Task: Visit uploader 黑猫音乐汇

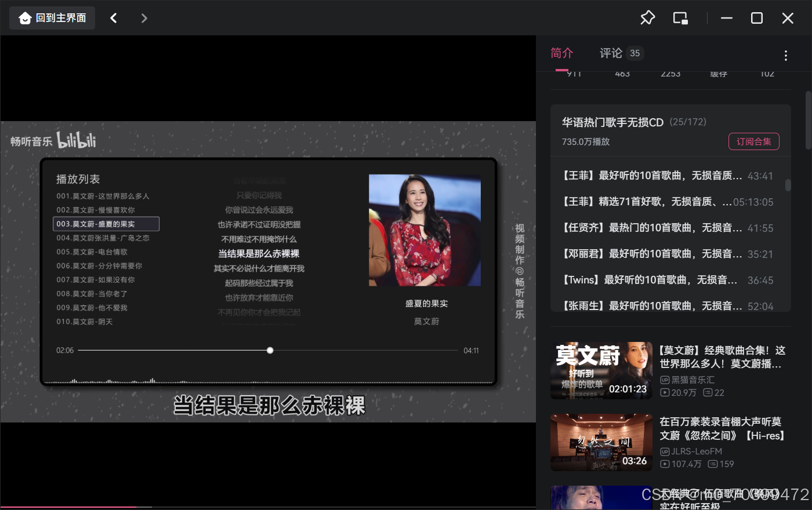Action: coord(693,380)
